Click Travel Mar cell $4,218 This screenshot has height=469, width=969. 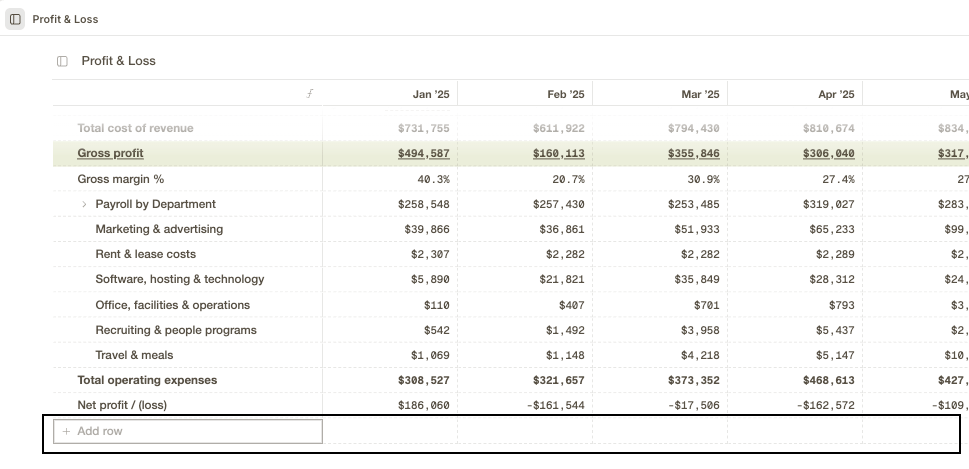(x=700, y=355)
